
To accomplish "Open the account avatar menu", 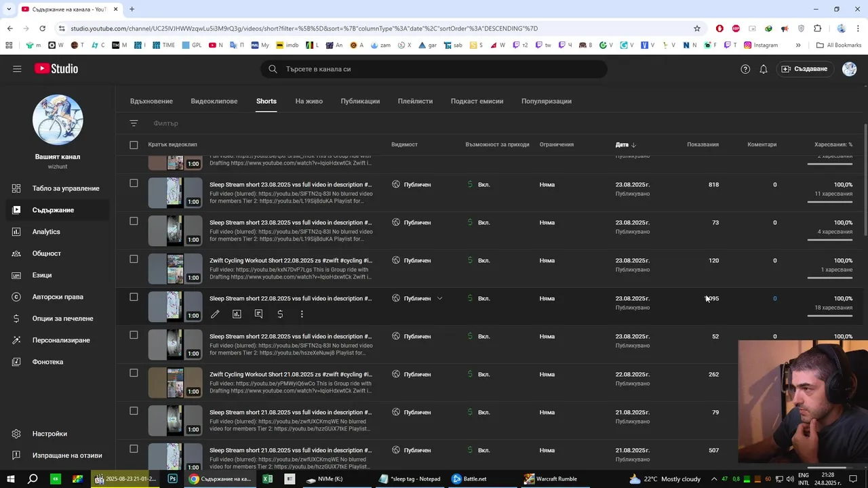I will (849, 69).
